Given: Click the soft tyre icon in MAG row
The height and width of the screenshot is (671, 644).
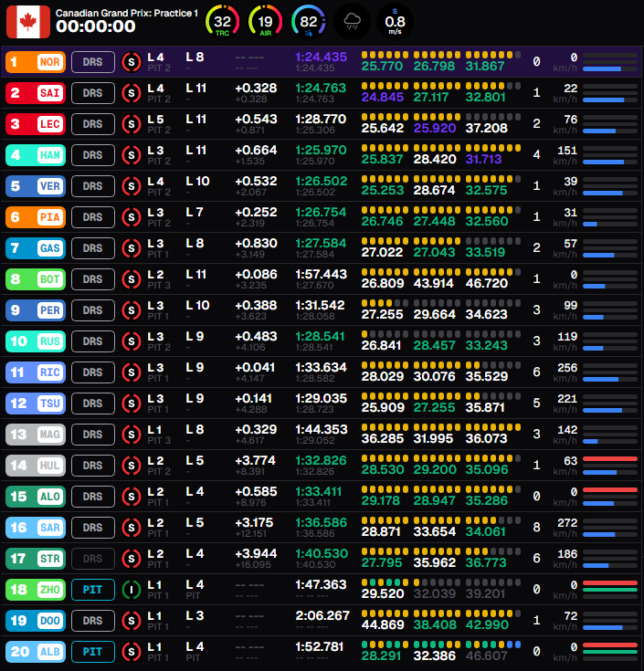Looking at the screenshot, I should click(132, 435).
